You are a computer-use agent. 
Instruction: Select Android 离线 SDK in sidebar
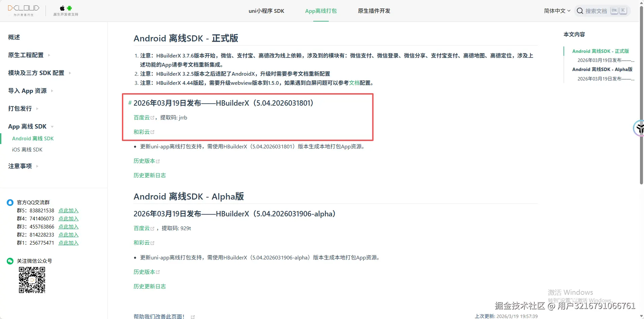(x=33, y=139)
